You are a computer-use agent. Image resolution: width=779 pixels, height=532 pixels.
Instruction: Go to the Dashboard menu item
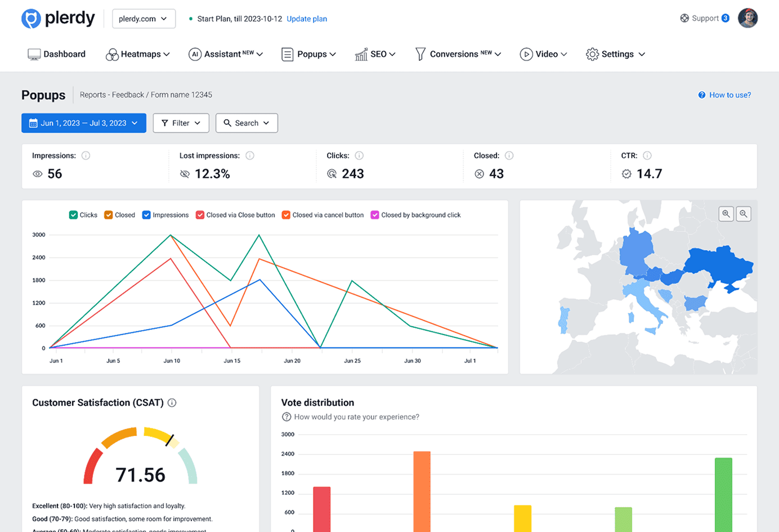57,54
